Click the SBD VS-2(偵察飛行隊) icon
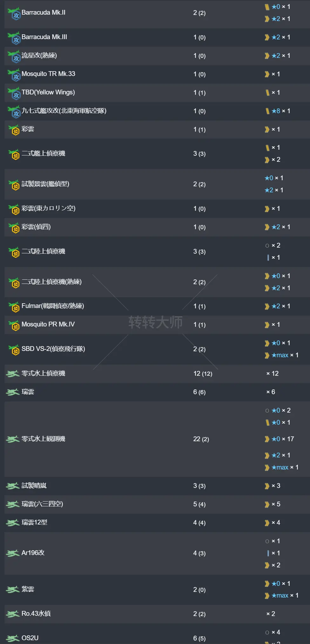 point(14,350)
